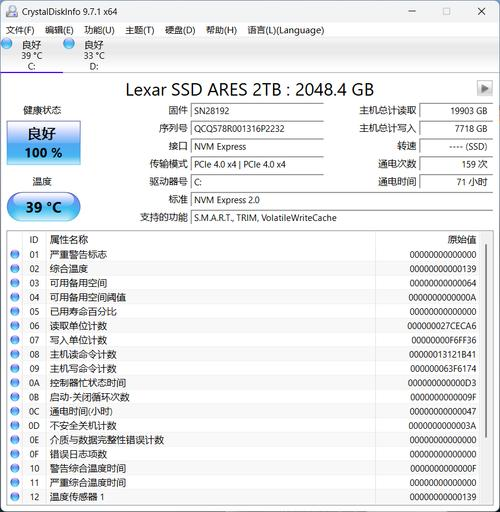Open the 功能(U) menu
The image size is (500, 512).
[99, 30]
